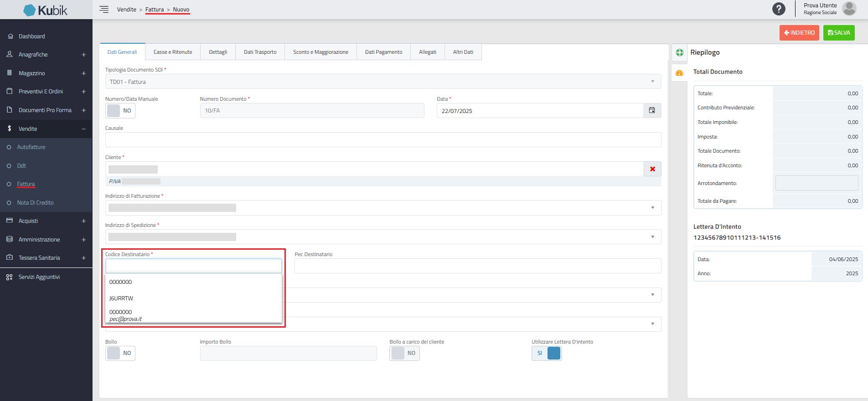
Task: Click the Importo Bollo field
Action: [x=288, y=353]
